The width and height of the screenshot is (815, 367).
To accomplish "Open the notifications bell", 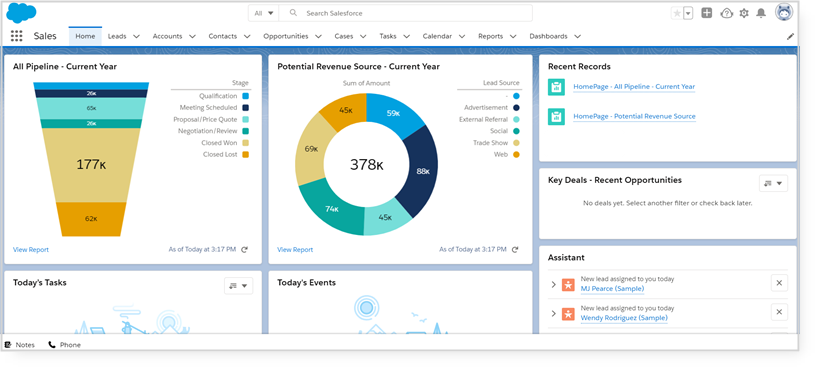I will pyautogui.click(x=761, y=13).
